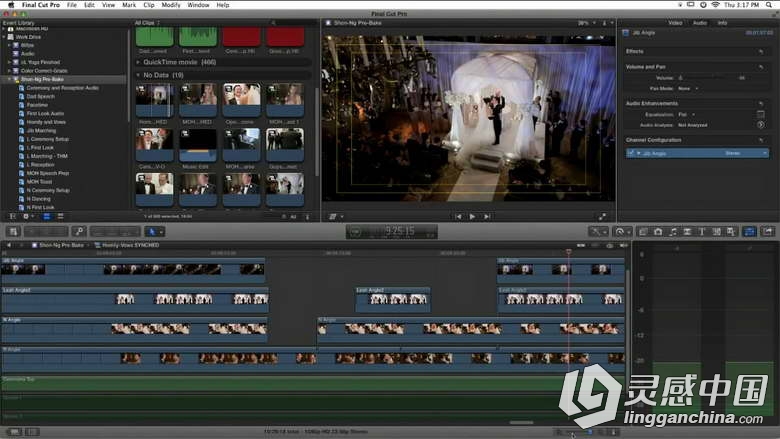The image size is (780, 439).
Task: Click Homily-Vows SYNCHED breadcrumb
Action: coord(130,245)
